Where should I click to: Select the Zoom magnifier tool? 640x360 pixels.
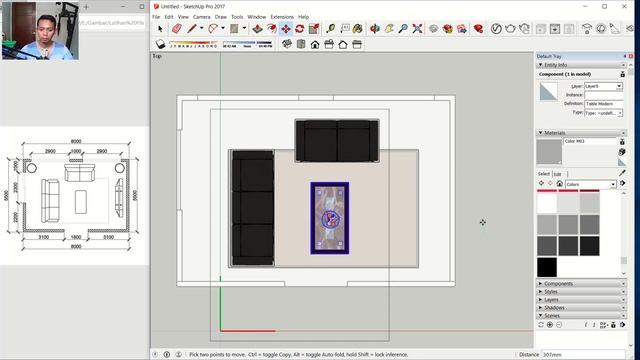pyautogui.click(x=403, y=29)
